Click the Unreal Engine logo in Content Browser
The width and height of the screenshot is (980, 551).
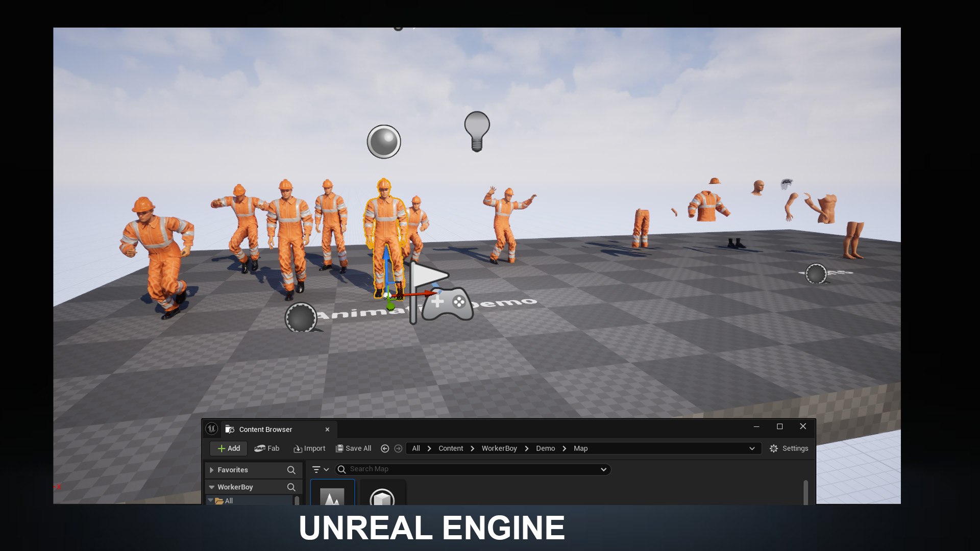click(212, 429)
